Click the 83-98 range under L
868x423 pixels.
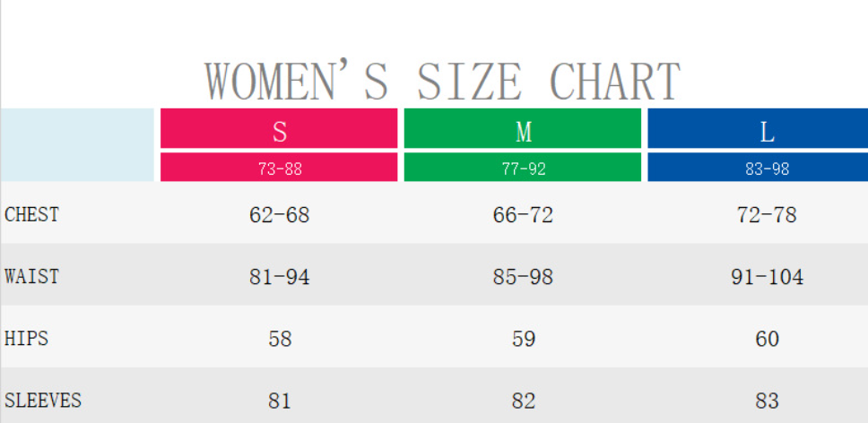(767, 168)
